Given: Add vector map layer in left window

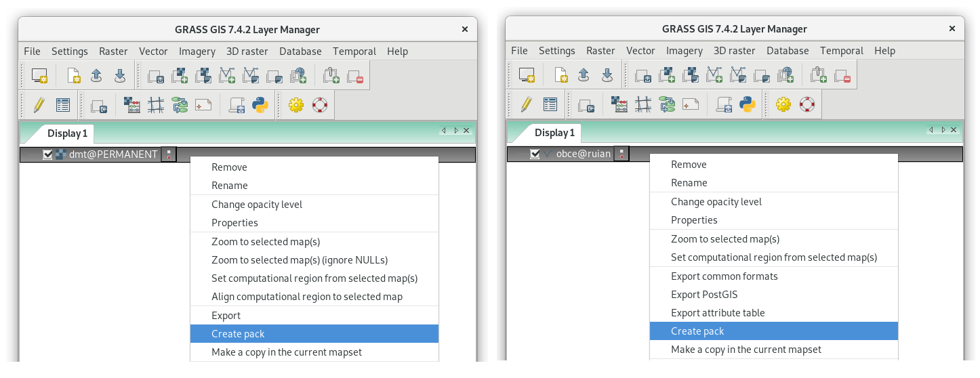Looking at the screenshot, I should pyautogui.click(x=226, y=75).
